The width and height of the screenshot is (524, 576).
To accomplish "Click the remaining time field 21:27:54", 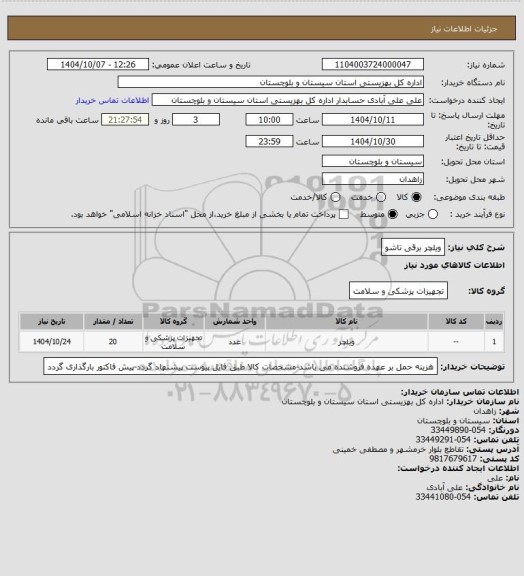I will click(125, 120).
